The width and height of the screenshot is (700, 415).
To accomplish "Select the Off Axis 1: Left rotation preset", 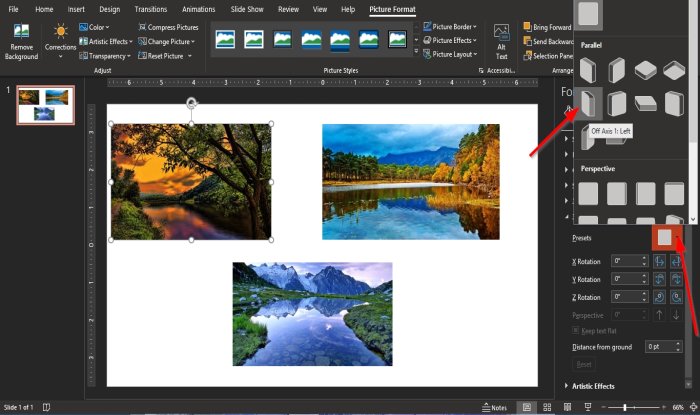I will tap(589, 101).
